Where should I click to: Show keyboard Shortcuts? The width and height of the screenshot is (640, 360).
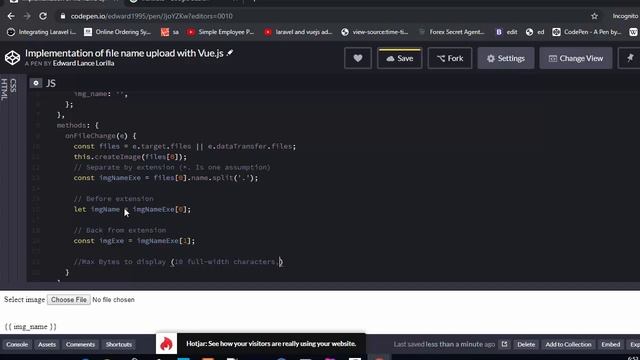tap(119, 344)
